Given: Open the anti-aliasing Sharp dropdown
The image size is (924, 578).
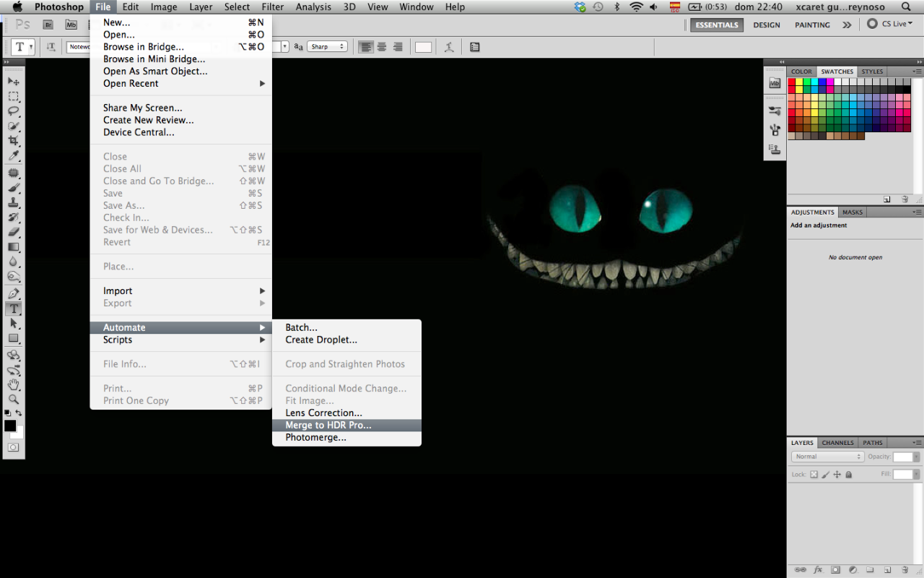Looking at the screenshot, I should click(327, 47).
